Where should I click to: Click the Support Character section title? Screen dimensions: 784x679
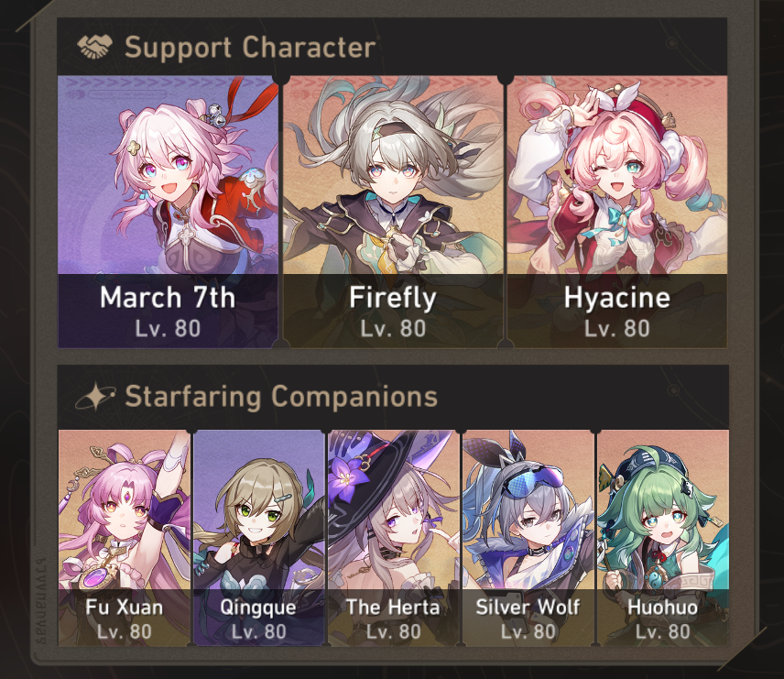[250, 48]
